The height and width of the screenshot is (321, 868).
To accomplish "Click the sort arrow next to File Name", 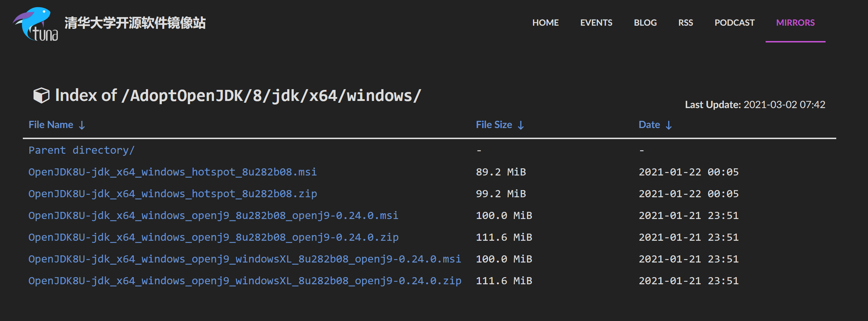I will point(82,125).
